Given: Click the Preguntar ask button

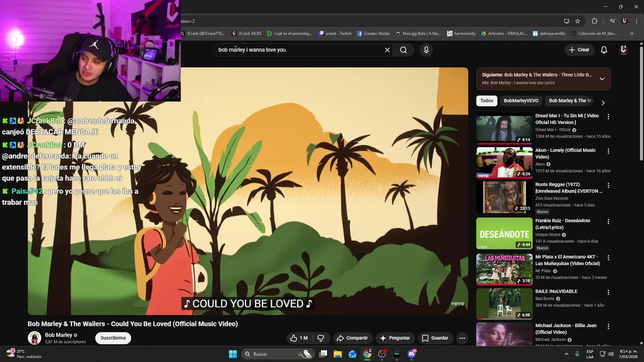Looking at the screenshot, I should (395, 338).
